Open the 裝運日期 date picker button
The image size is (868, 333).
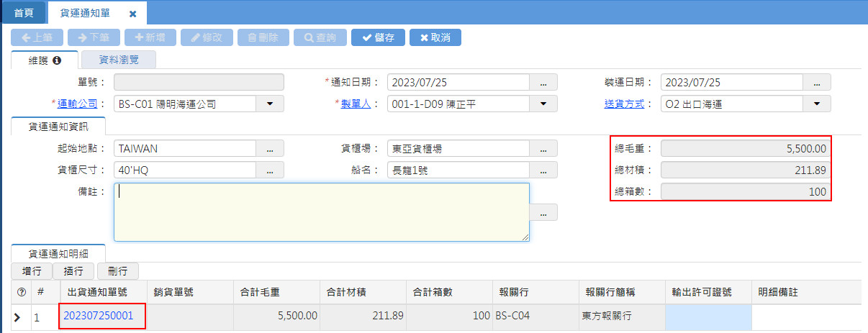[x=817, y=83]
